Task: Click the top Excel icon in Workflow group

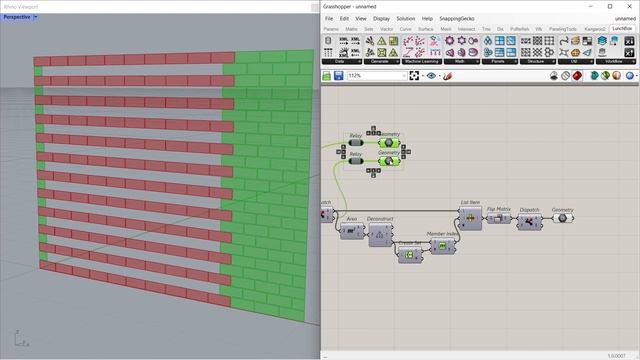Action: [x=629, y=40]
